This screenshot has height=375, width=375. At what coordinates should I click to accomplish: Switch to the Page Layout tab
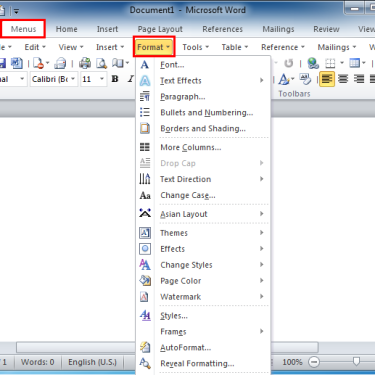pyautogui.click(x=160, y=29)
